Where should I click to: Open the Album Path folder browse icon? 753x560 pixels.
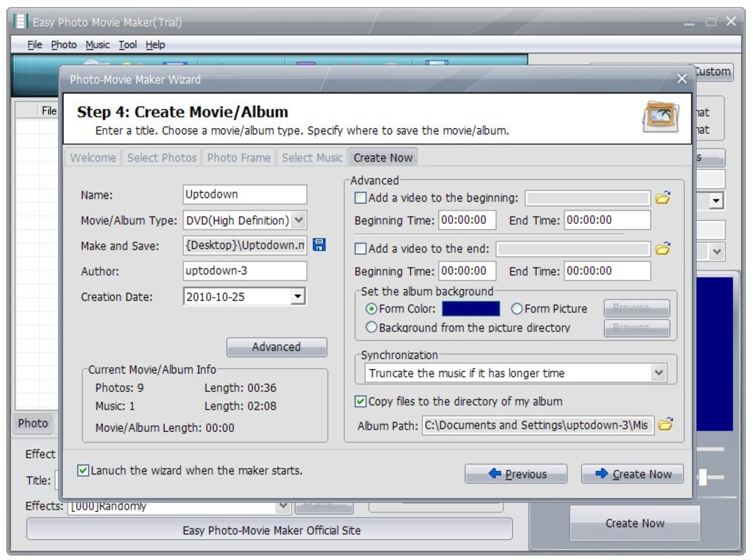(x=665, y=424)
